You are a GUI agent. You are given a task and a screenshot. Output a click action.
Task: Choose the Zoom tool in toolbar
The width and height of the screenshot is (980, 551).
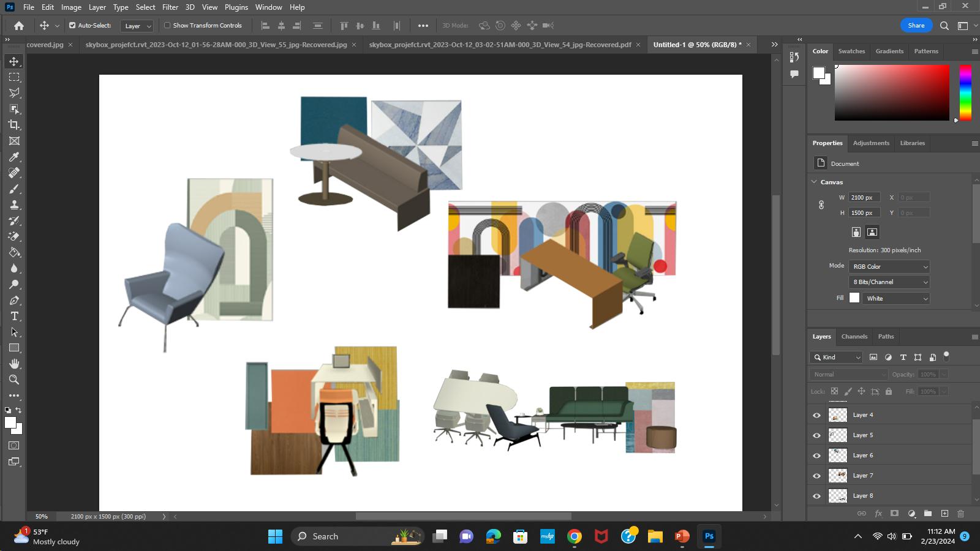(x=14, y=380)
